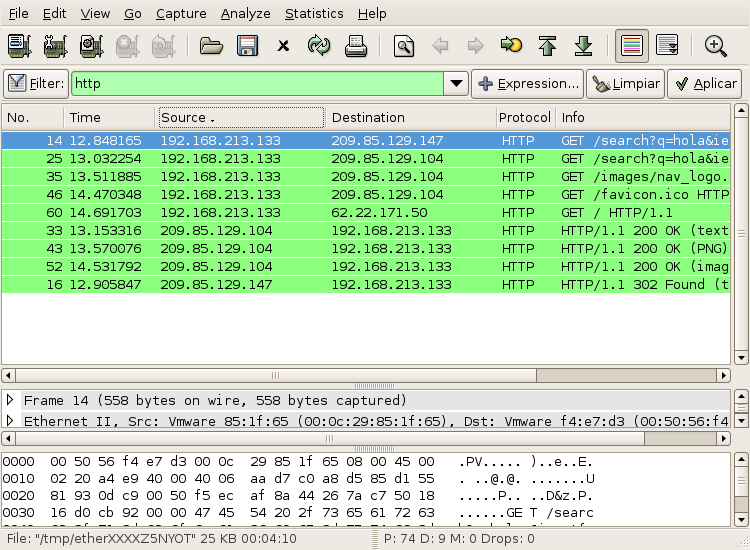This screenshot has height=550, width=750.
Task: Click status bar packet counts P: 74
Action: point(459,539)
